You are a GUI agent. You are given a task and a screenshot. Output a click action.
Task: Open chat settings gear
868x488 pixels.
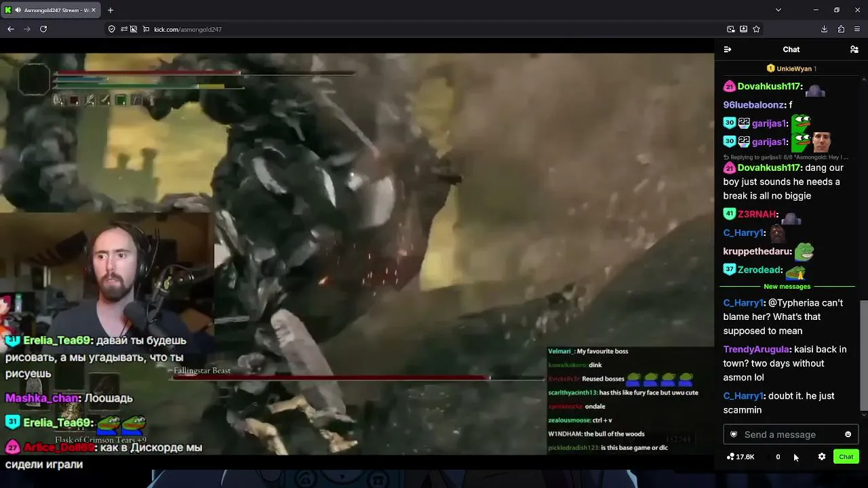click(822, 457)
